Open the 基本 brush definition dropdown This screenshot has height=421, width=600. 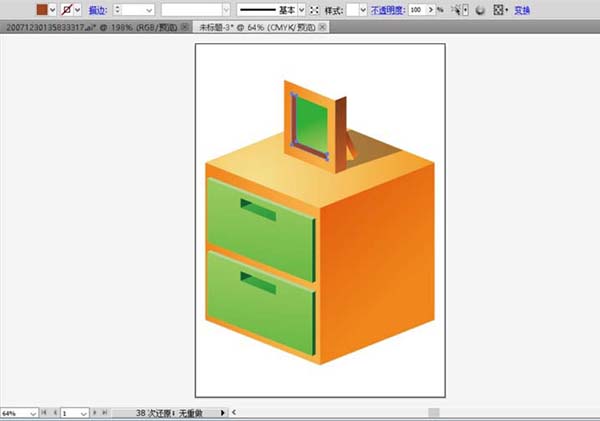tap(301, 10)
